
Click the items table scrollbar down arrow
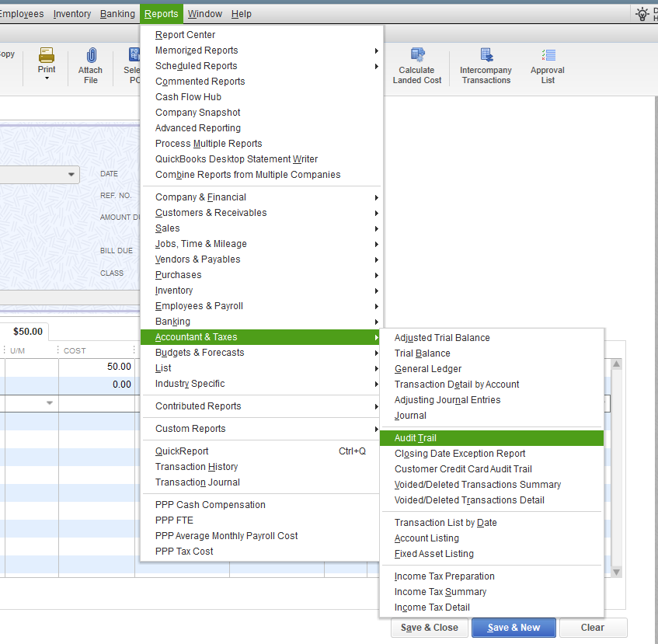pos(616,573)
